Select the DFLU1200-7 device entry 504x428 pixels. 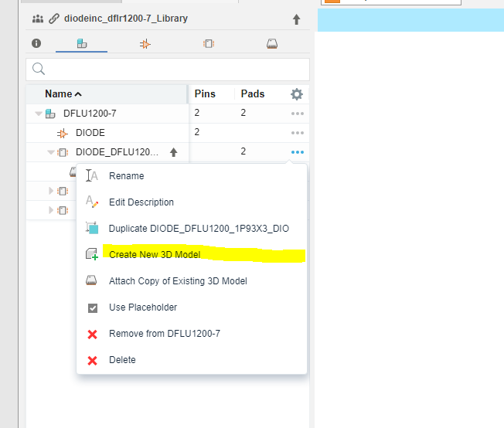click(x=90, y=114)
